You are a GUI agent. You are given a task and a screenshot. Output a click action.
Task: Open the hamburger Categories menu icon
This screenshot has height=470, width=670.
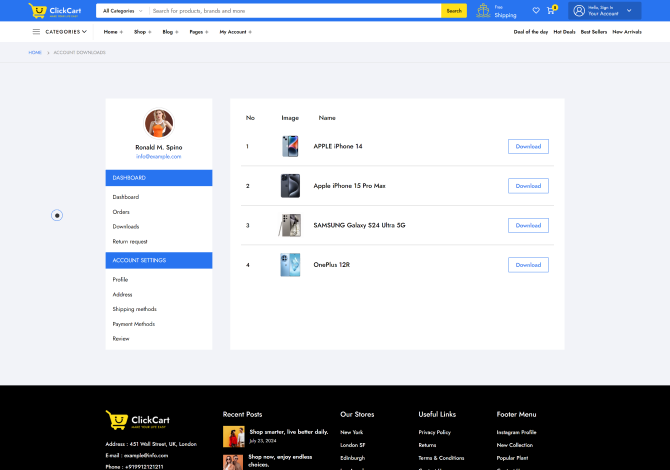point(36,32)
